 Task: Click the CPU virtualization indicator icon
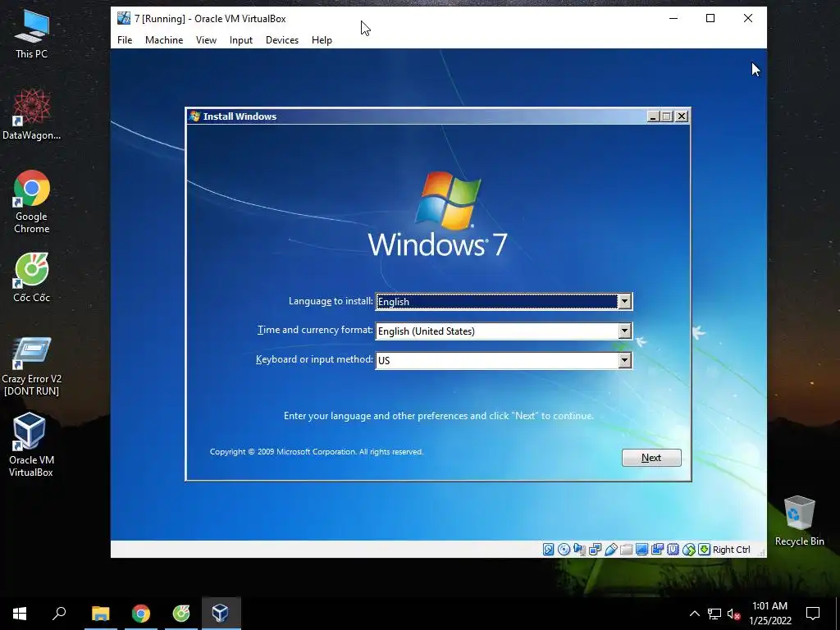673,549
